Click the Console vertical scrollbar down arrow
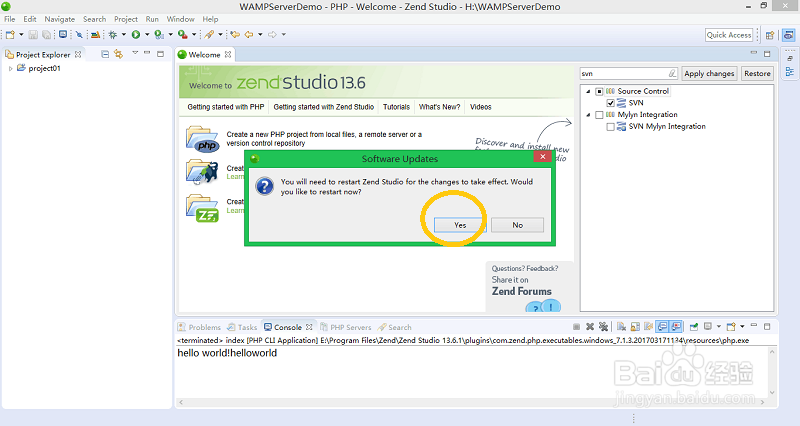 tap(772, 392)
